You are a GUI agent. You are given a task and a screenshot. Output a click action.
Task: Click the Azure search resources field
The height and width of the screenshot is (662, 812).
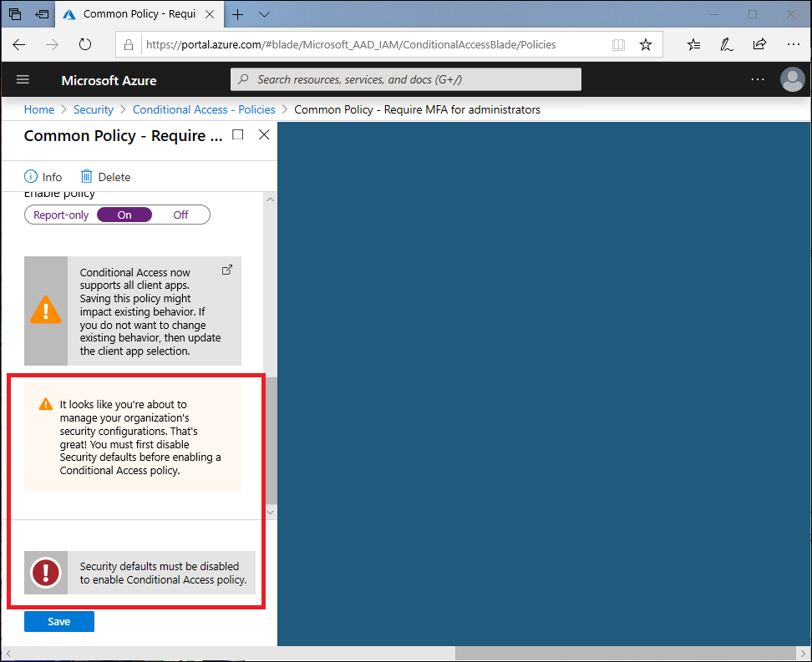(x=406, y=79)
